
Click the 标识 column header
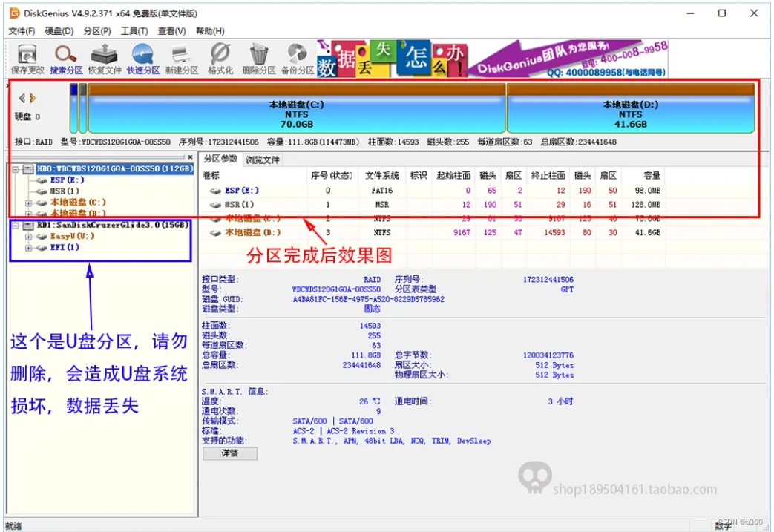coord(419,176)
